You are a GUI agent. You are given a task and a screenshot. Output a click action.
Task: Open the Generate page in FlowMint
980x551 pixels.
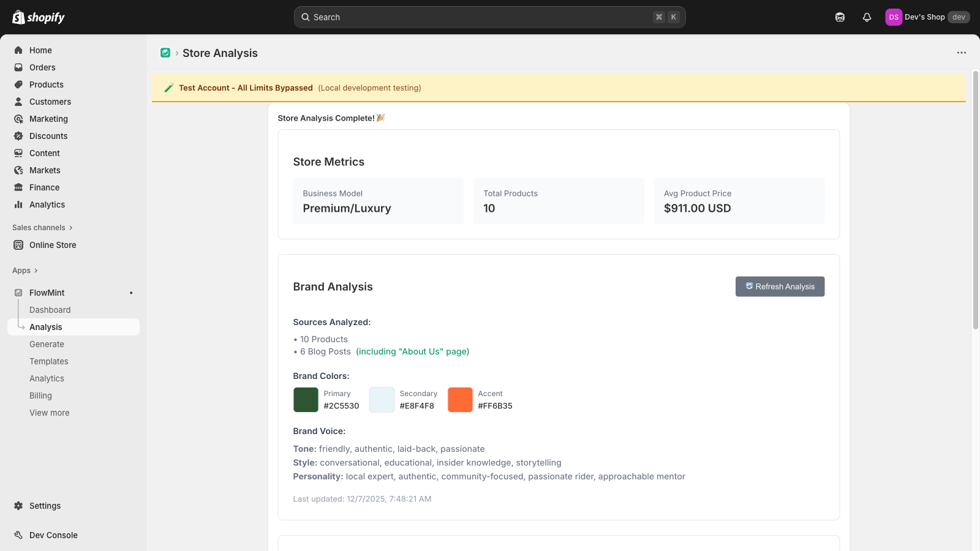pos(47,344)
